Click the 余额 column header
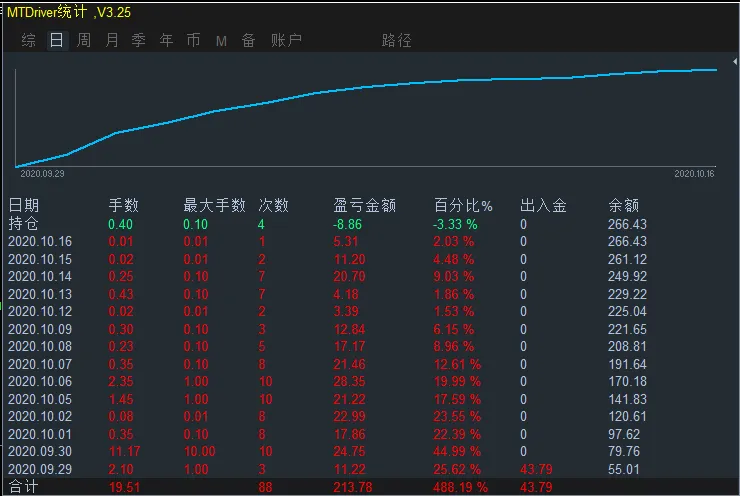740x496 pixels. pyautogui.click(x=623, y=206)
